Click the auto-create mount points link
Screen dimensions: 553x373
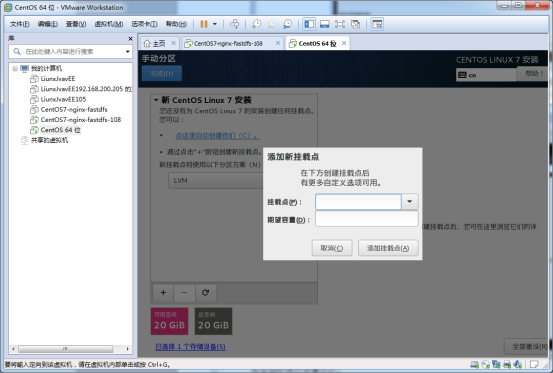(x=218, y=135)
